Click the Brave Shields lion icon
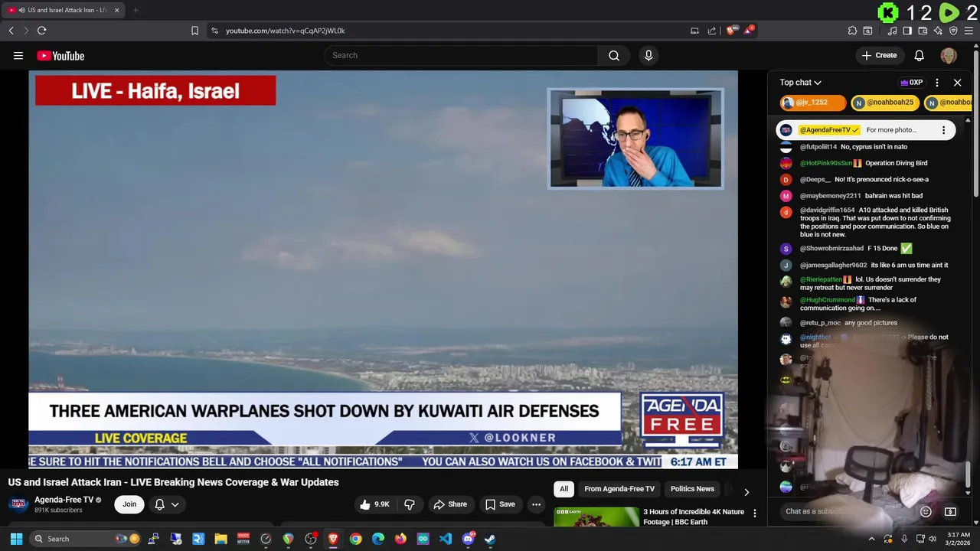Screen dimensions: 980x551 (731, 31)
